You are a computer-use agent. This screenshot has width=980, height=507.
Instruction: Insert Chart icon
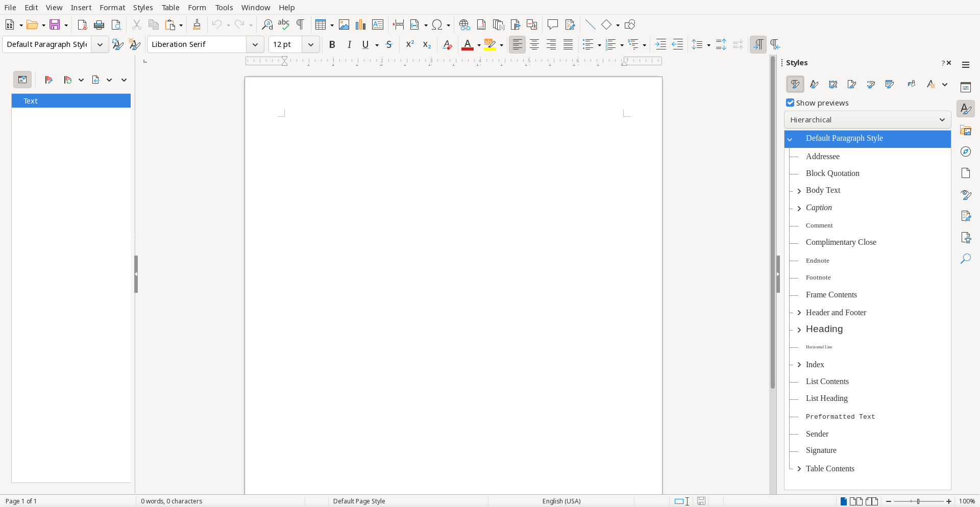pyautogui.click(x=361, y=24)
